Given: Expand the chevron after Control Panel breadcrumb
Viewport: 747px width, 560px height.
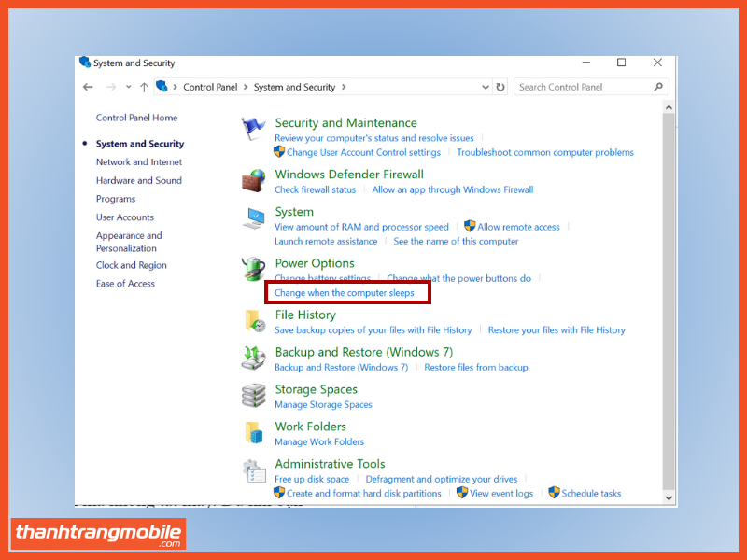Looking at the screenshot, I should point(246,87).
